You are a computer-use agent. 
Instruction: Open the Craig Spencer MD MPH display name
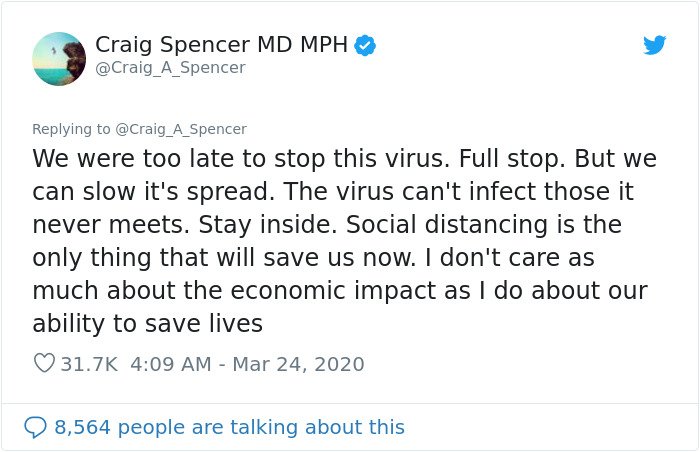[x=221, y=45]
